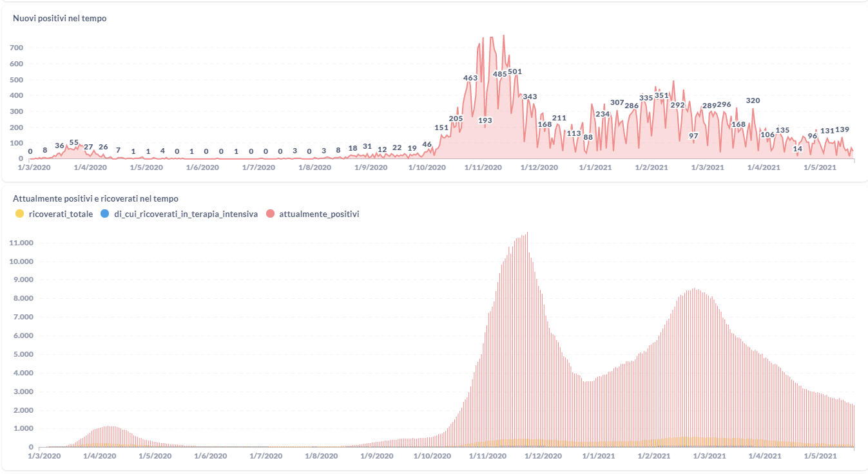This screenshot has width=868, height=474.
Task: Select the 501 data point label
Action: (x=515, y=71)
